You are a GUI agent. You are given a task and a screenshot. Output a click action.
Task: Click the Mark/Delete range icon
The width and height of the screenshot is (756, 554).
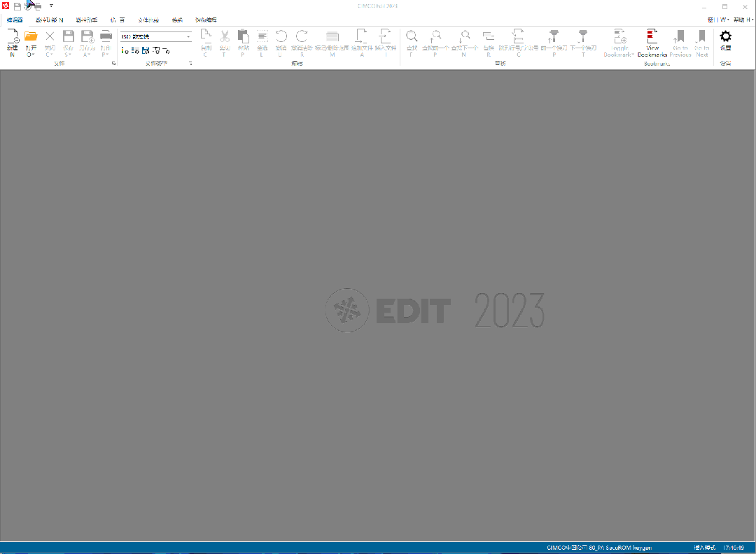point(332,37)
